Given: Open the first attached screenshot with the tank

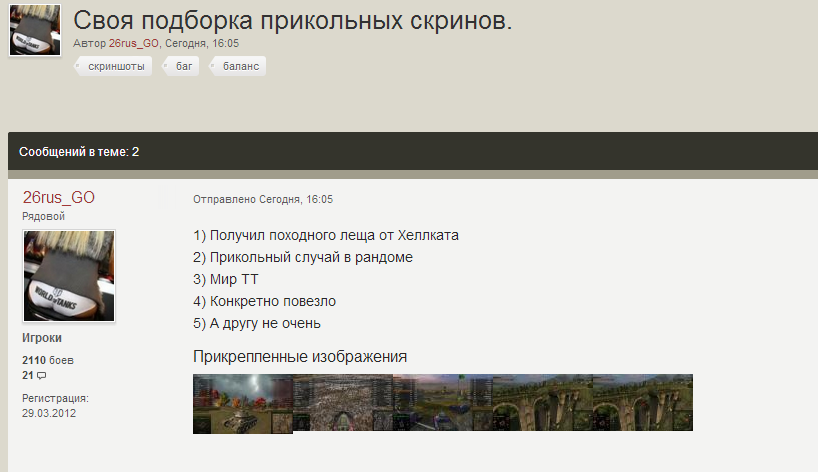Looking at the screenshot, I should (x=243, y=404).
